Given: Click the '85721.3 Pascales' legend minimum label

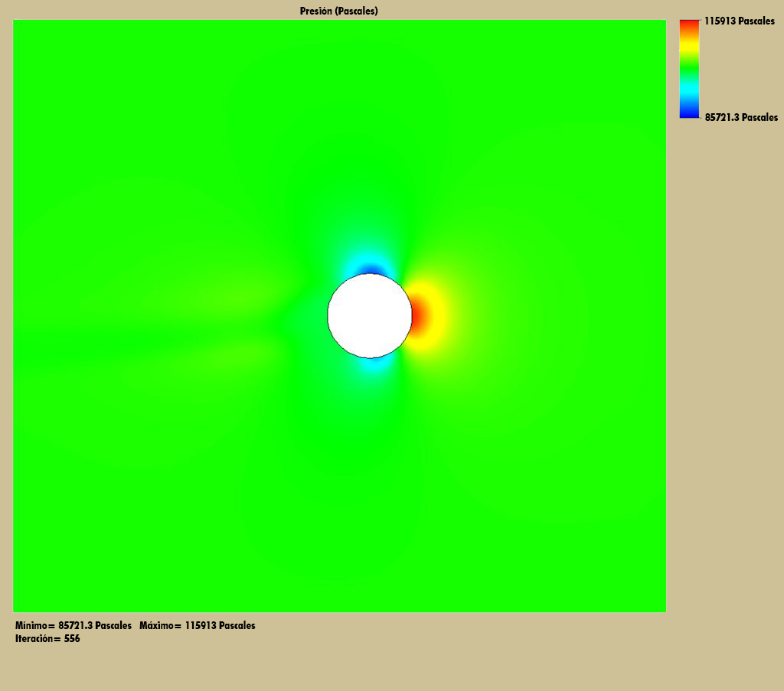Looking at the screenshot, I should point(741,117).
